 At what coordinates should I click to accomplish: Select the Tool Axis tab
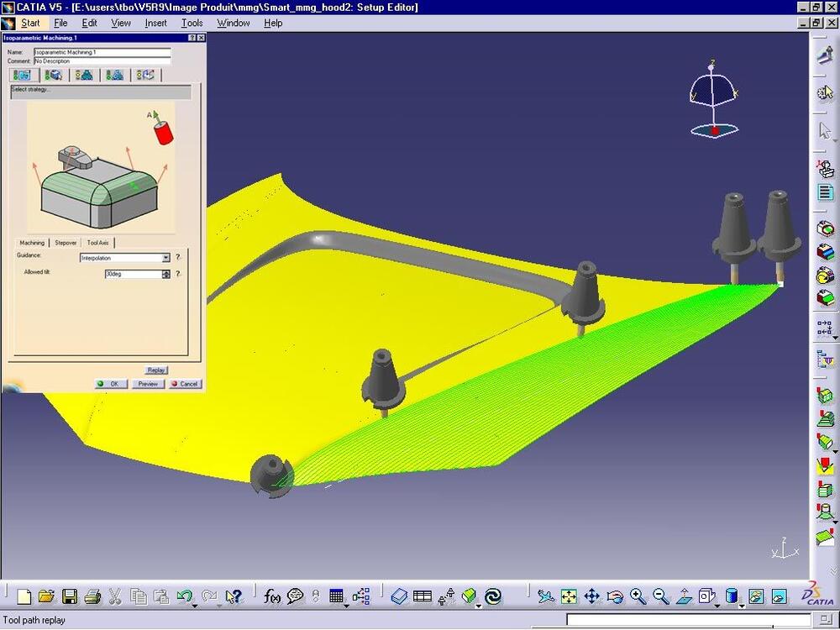point(98,243)
